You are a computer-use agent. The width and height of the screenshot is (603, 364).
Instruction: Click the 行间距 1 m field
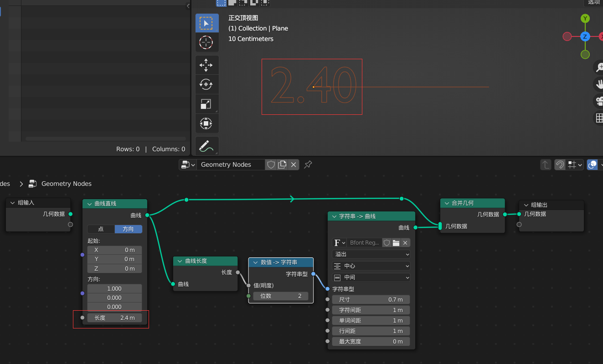click(x=371, y=331)
